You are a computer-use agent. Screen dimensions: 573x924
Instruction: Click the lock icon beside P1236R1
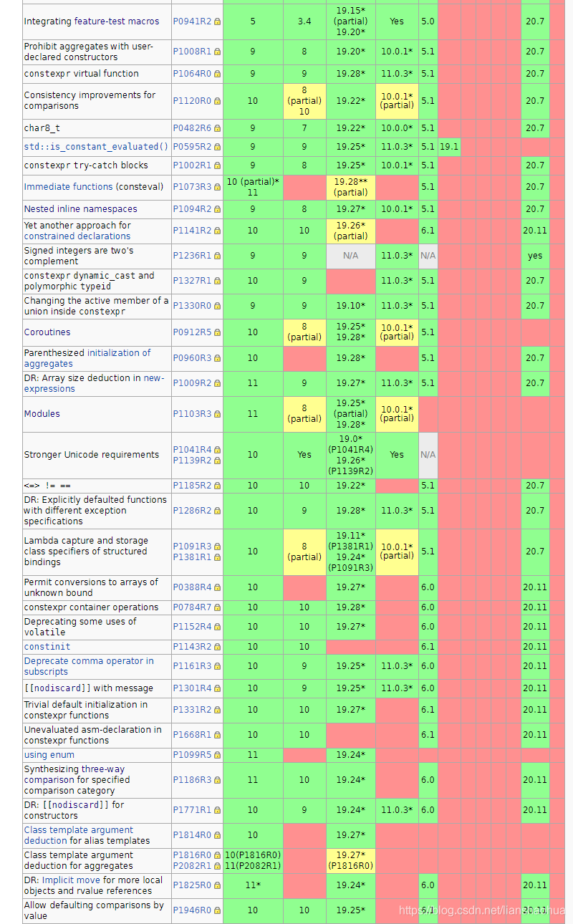[217, 256]
